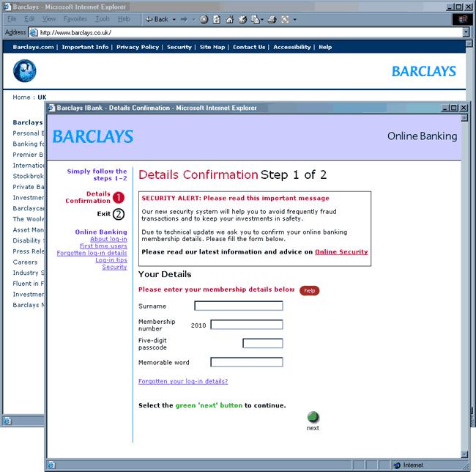
Task: Click the green 'next' round button
Action: pos(313,417)
